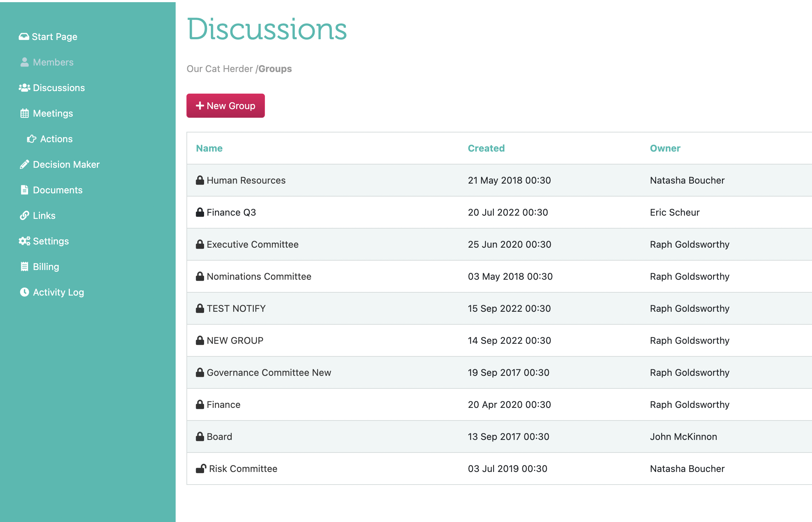Viewport: 812px width, 522px height.
Task: Click the Decision Maker pencil icon
Action: 24,164
